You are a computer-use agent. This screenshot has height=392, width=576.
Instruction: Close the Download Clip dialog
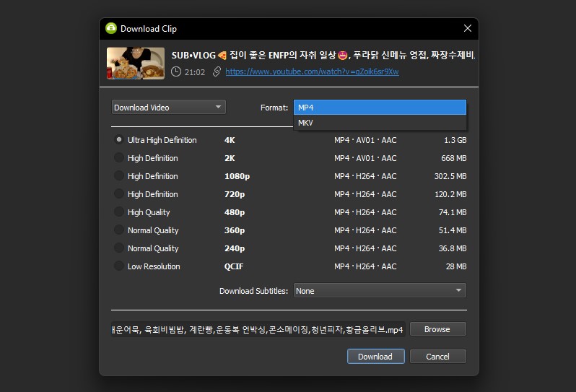tap(468, 29)
